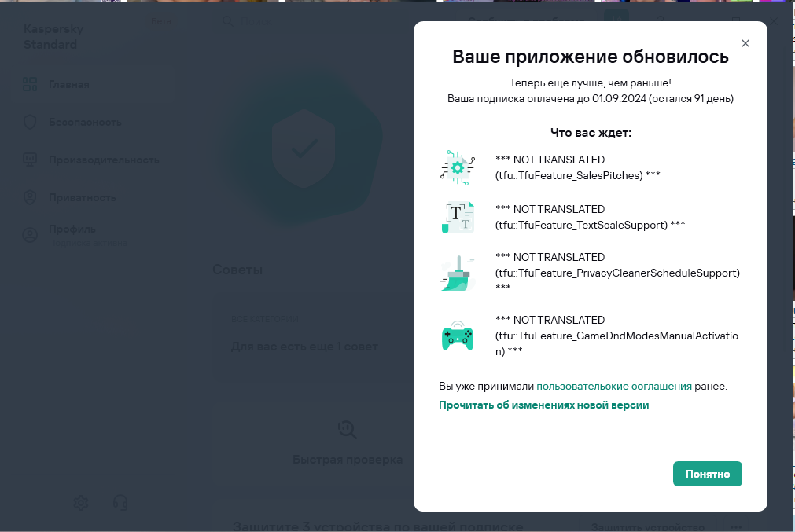The height and width of the screenshot is (532, 795).
Task: Select the TfuFeature_PrivacyCleanerScheduleSupport text
Action: tap(617, 273)
